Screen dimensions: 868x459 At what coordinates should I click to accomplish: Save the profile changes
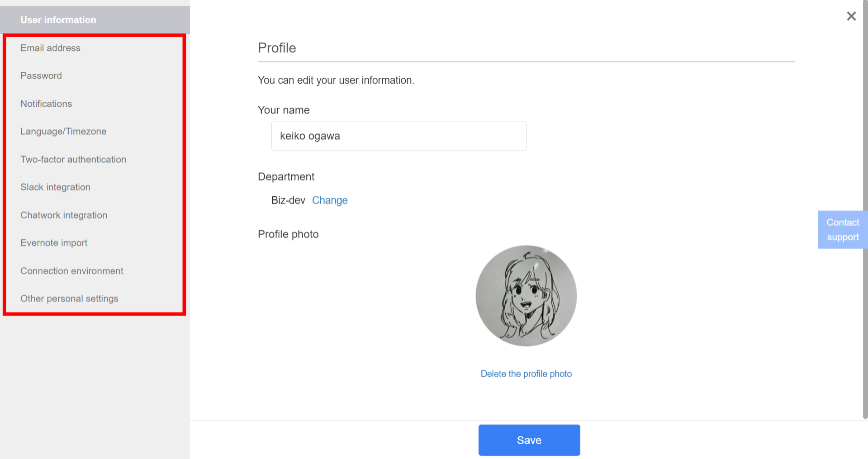point(529,440)
